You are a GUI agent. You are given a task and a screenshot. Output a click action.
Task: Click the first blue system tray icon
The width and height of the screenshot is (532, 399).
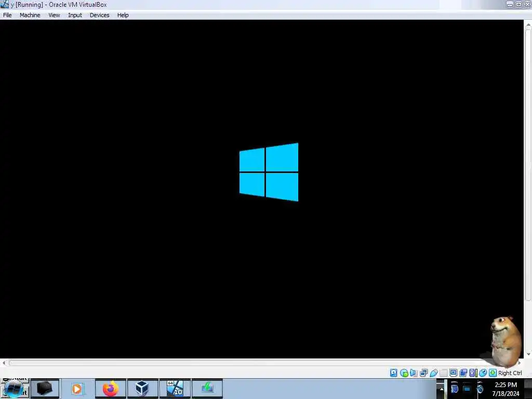click(x=455, y=389)
